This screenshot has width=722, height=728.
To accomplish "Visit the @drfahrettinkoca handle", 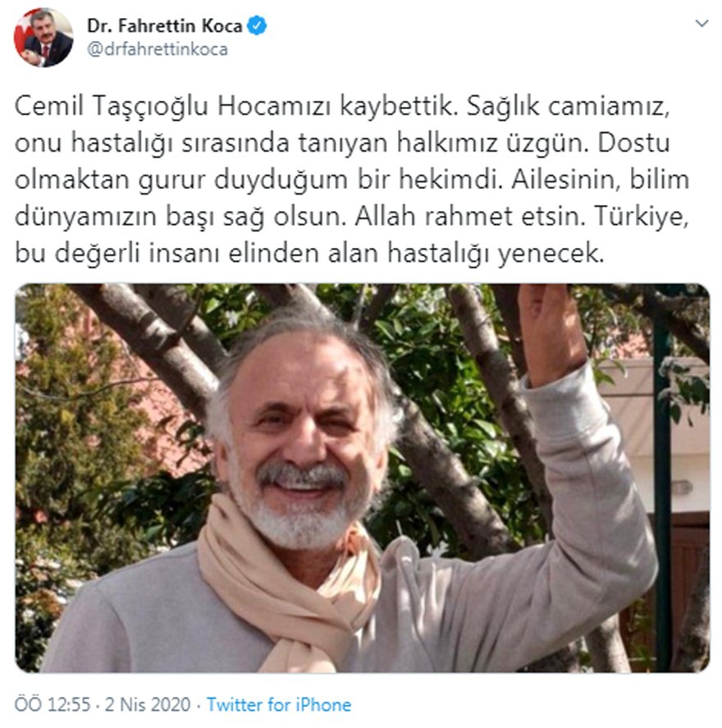I will [x=158, y=49].
